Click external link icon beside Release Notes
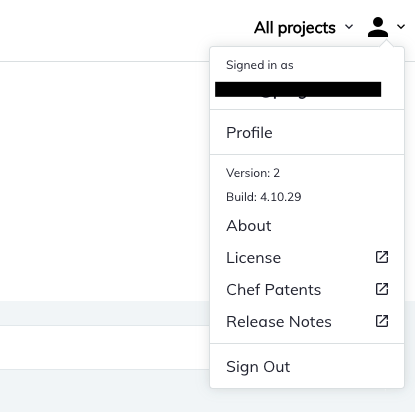The width and height of the screenshot is (415, 412). [x=382, y=321]
